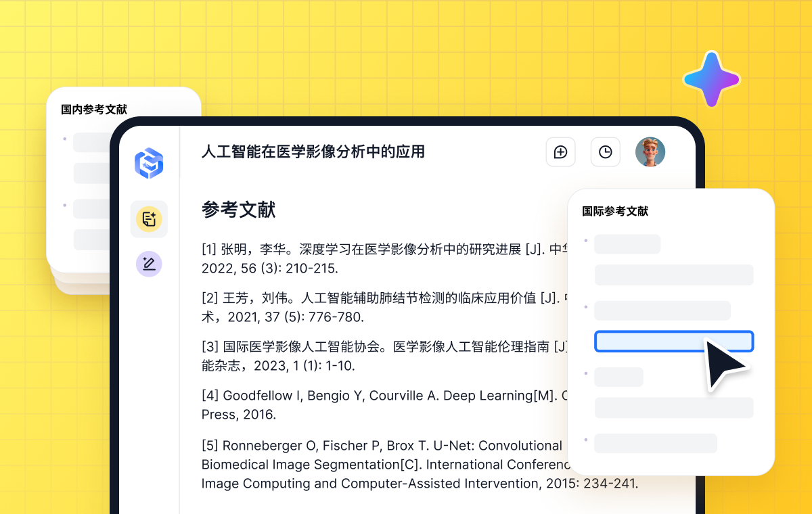Click reference [3] on 伦理指南

[379, 356]
